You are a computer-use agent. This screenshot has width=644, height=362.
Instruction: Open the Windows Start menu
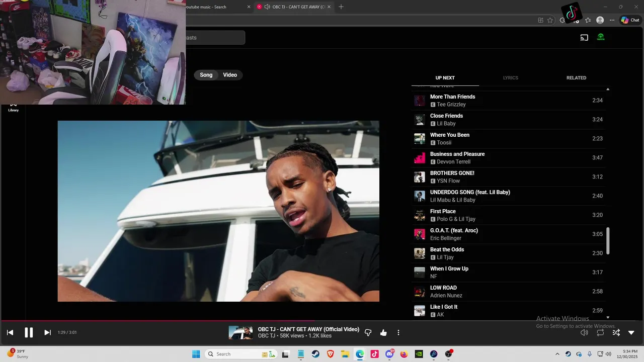[196, 354]
